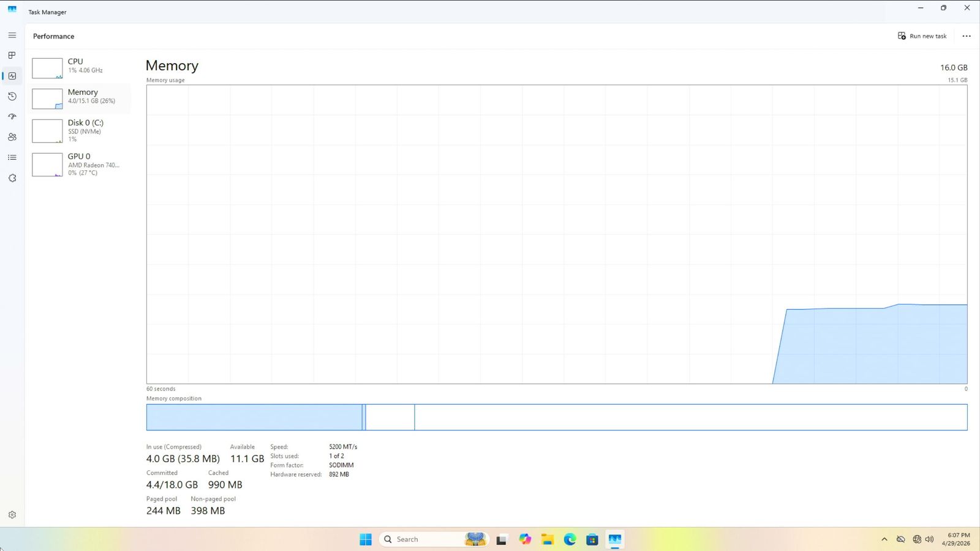
Task: Select the GPU 0 performance item
Action: coord(81,164)
